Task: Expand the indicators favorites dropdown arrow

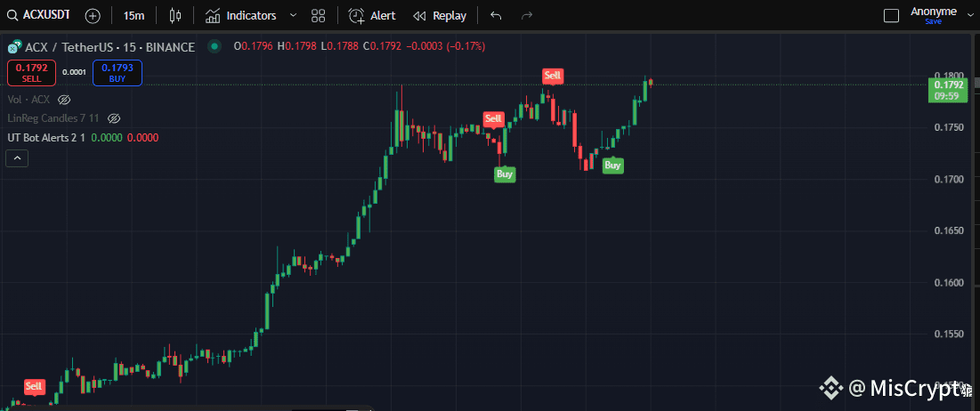Action: coord(293,16)
